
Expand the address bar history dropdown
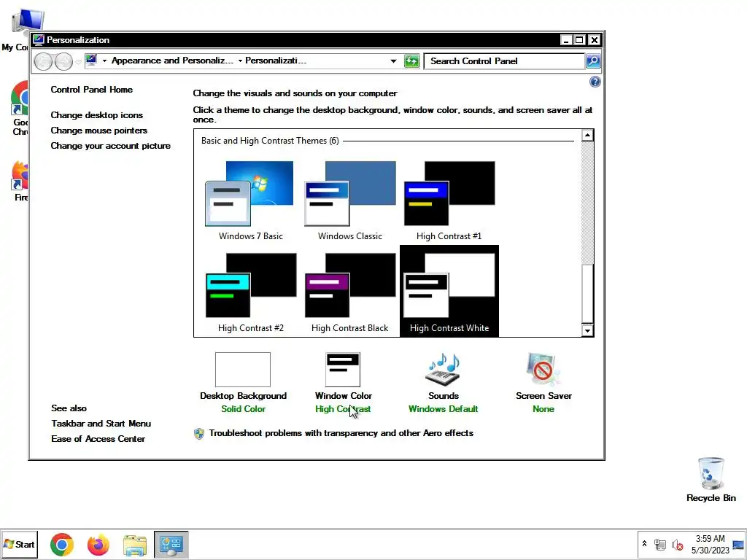tap(393, 61)
